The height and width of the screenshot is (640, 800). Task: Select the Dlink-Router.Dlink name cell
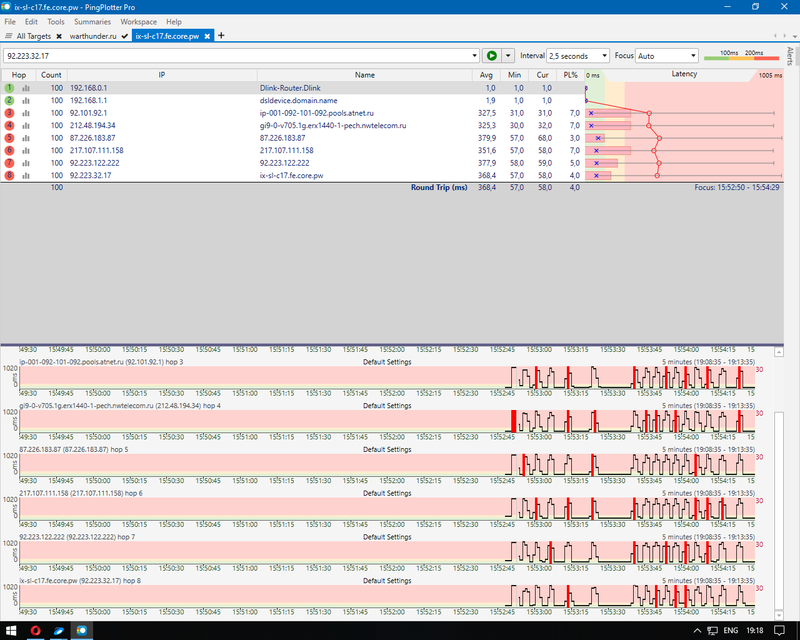tap(365, 88)
